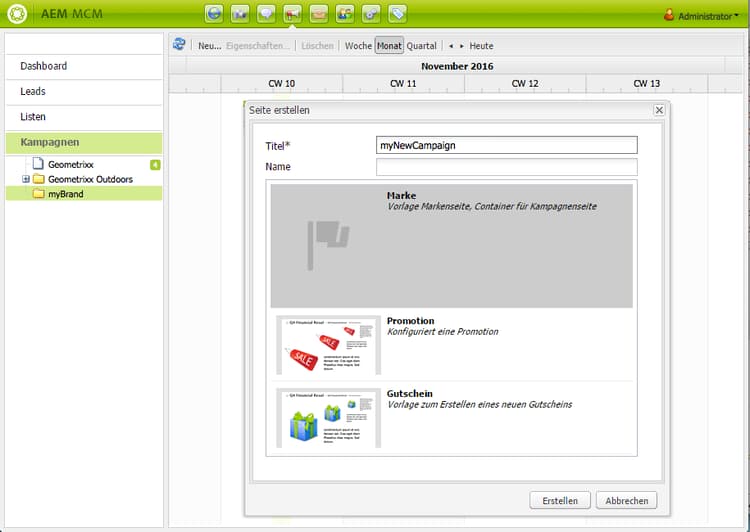Click the Abbrechen button

click(627, 500)
